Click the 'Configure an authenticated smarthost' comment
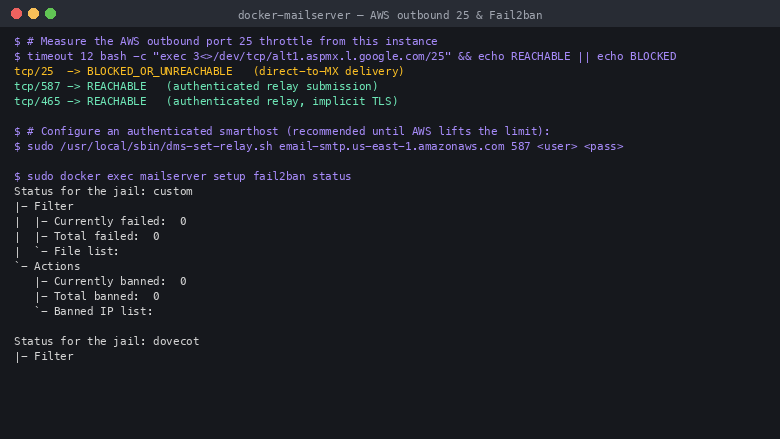The image size is (780, 439). tap(282, 131)
